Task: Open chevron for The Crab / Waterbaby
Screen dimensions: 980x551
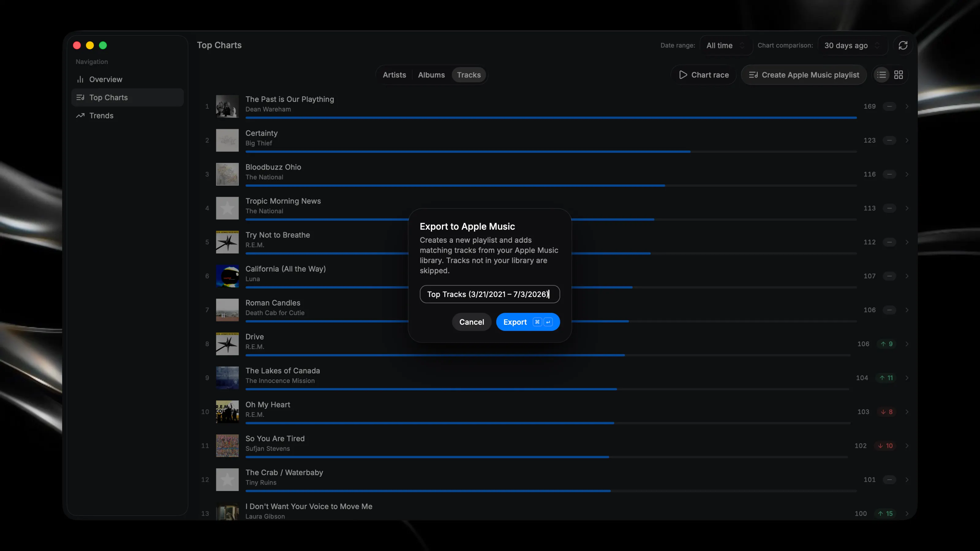Action: (x=907, y=479)
